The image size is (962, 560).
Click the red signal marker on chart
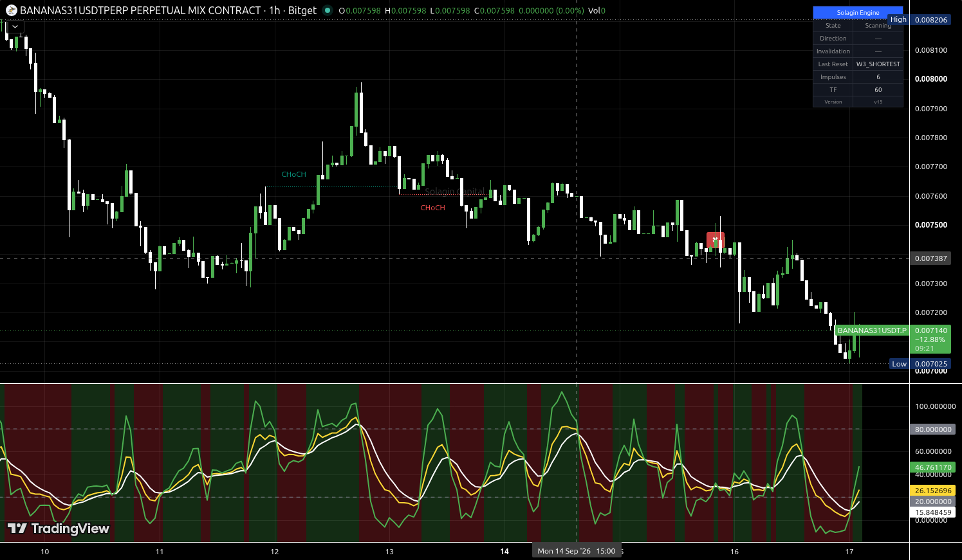(716, 240)
